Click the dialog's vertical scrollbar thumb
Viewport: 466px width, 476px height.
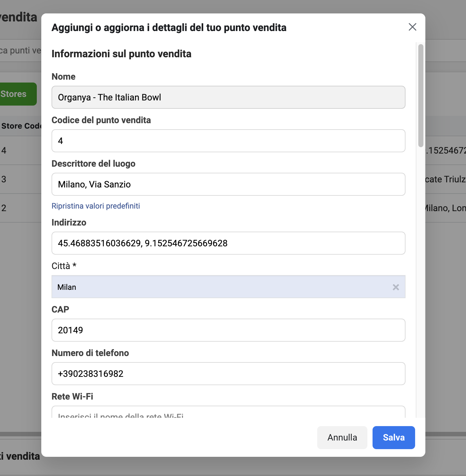421,96
